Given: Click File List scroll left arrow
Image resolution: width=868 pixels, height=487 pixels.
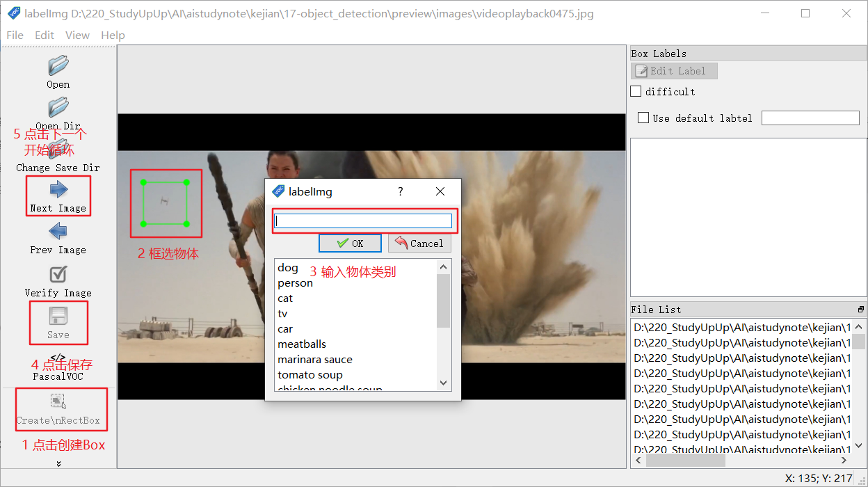Looking at the screenshot, I should (x=638, y=461).
